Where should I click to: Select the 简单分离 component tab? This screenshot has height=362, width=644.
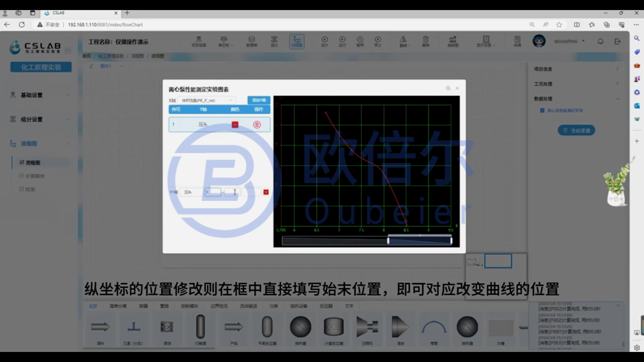118,306
